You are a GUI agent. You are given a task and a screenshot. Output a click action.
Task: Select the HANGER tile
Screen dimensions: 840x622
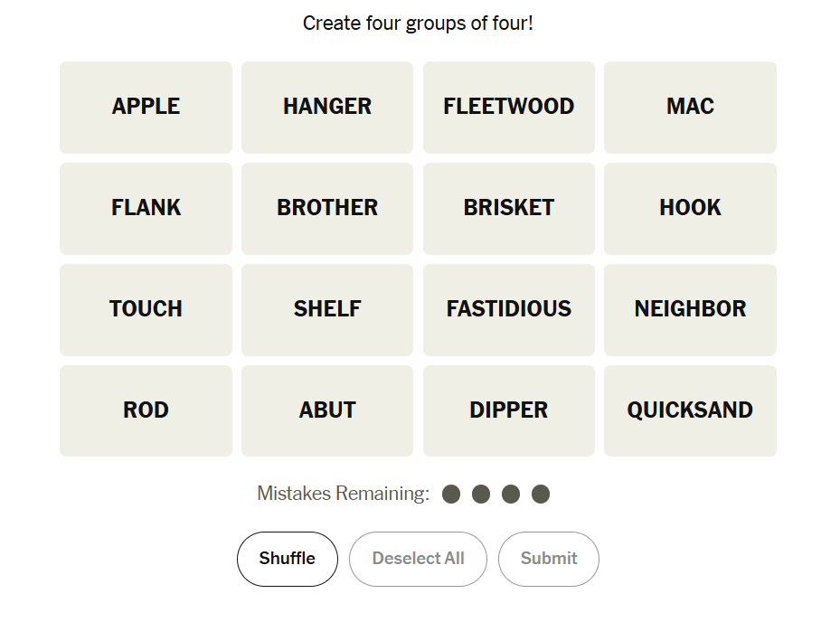(327, 107)
